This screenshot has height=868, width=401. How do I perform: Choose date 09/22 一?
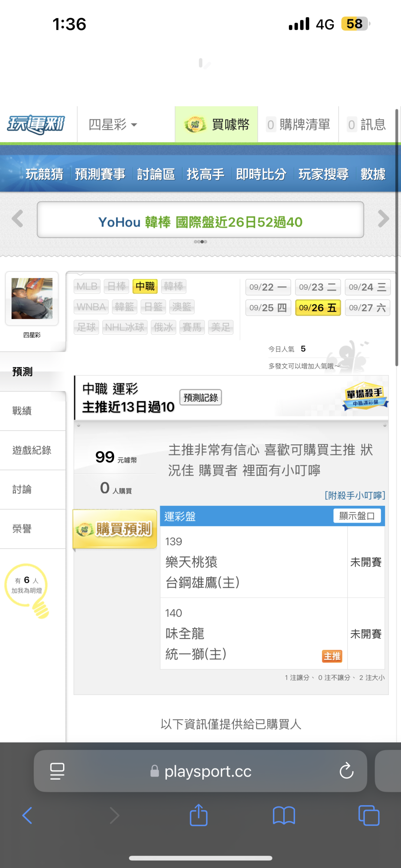click(268, 287)
